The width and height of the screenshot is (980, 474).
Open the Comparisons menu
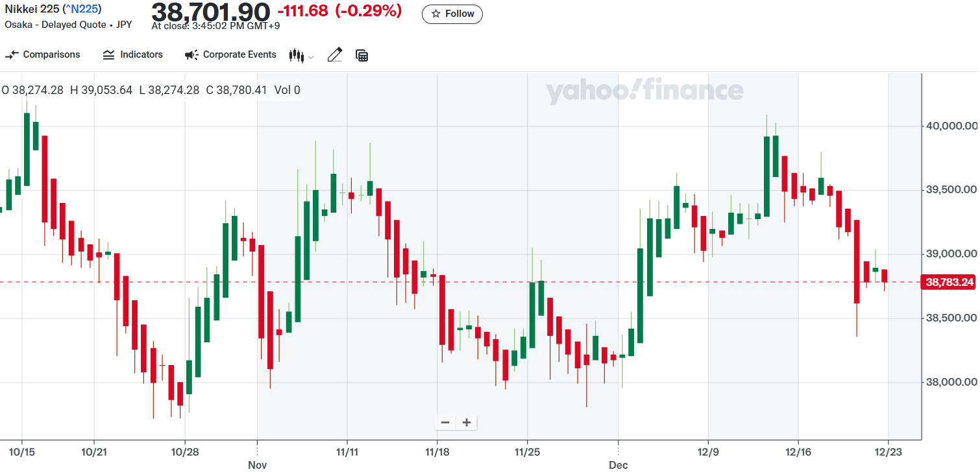(x=43, y=55)
